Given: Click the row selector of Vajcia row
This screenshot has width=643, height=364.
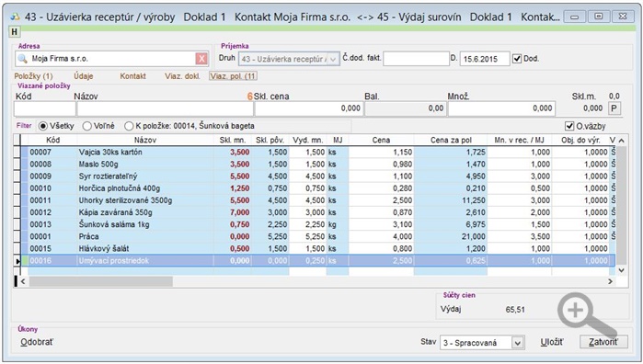Looking at the screenshot, I should pos(17,152).
